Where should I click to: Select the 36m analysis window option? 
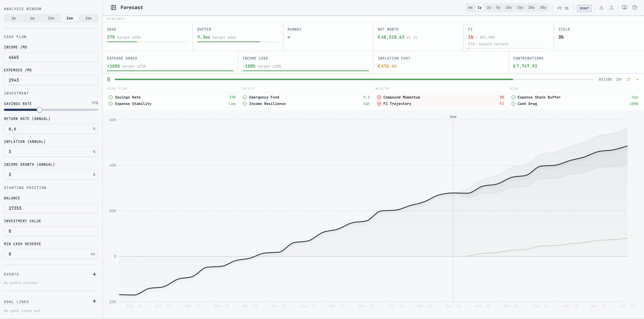[88, 18]
